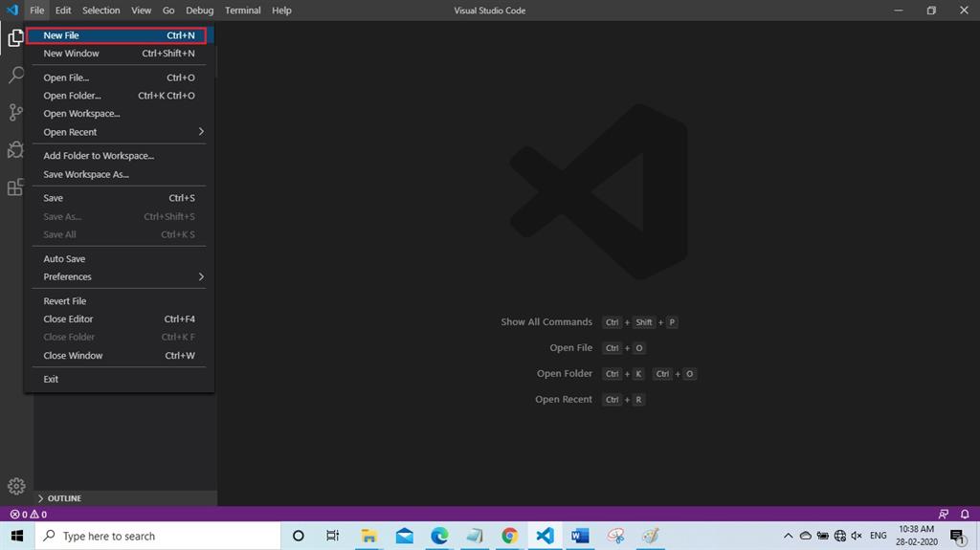The width and height of the screenshot is (980, 550).
Task: Click the File menu title
Action: tap(37, 10)
